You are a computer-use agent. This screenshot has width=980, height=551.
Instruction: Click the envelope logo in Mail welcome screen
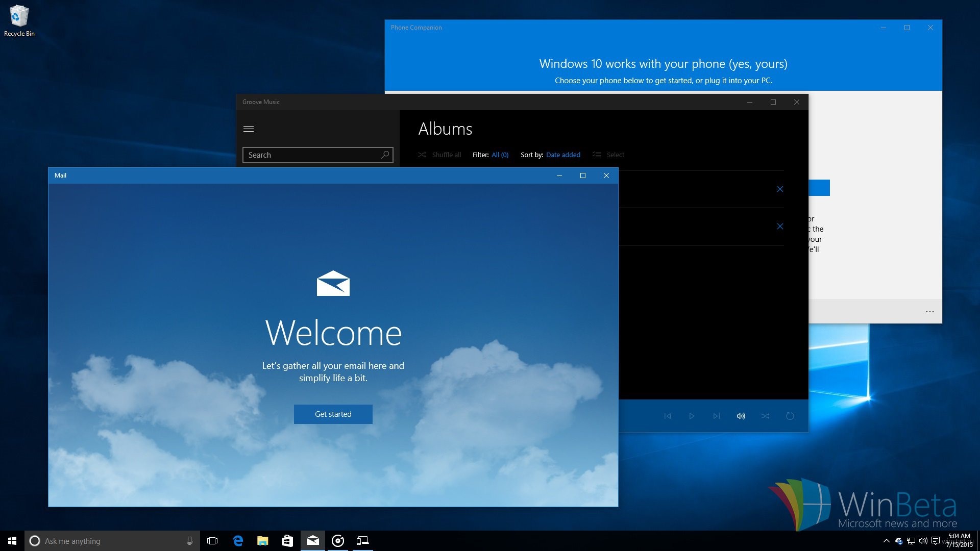pos(333,283)
